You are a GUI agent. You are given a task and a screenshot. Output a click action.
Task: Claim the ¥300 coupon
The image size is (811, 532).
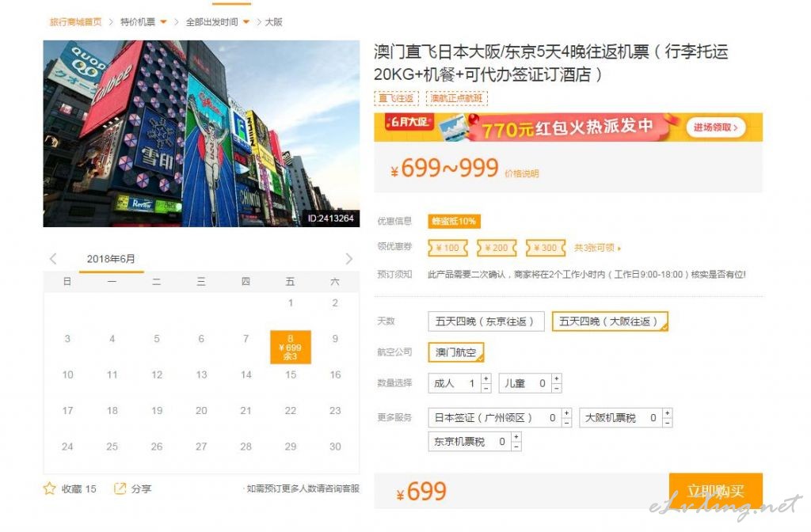click(546, 248)
